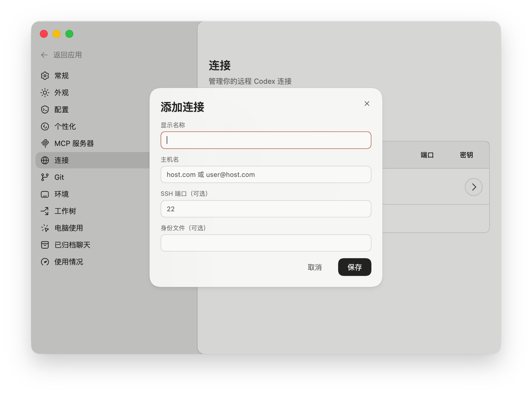Select 连接 in the sidebar
Screen dimensions: 532x395
point(61,160)
